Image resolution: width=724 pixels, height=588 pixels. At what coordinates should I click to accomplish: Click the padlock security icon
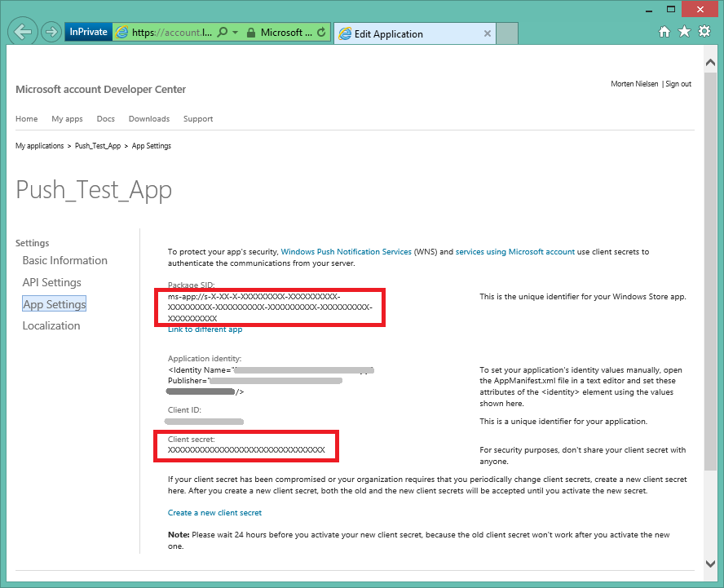[251, 33]
